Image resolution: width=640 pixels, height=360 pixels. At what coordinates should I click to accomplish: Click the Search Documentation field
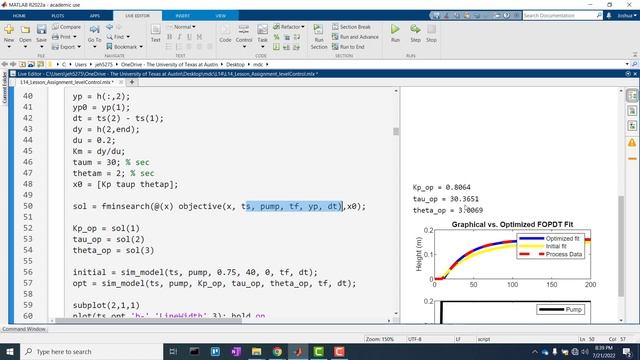[560, 16]
